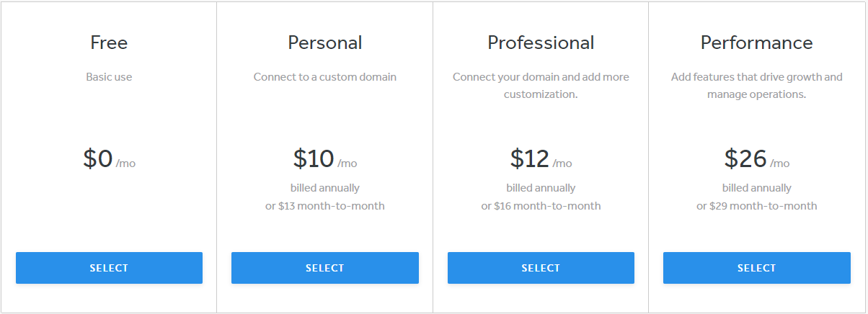This screenshot has height=314, width=868.
Task: Click the $12 /mo price
Action: pos(541,159)
